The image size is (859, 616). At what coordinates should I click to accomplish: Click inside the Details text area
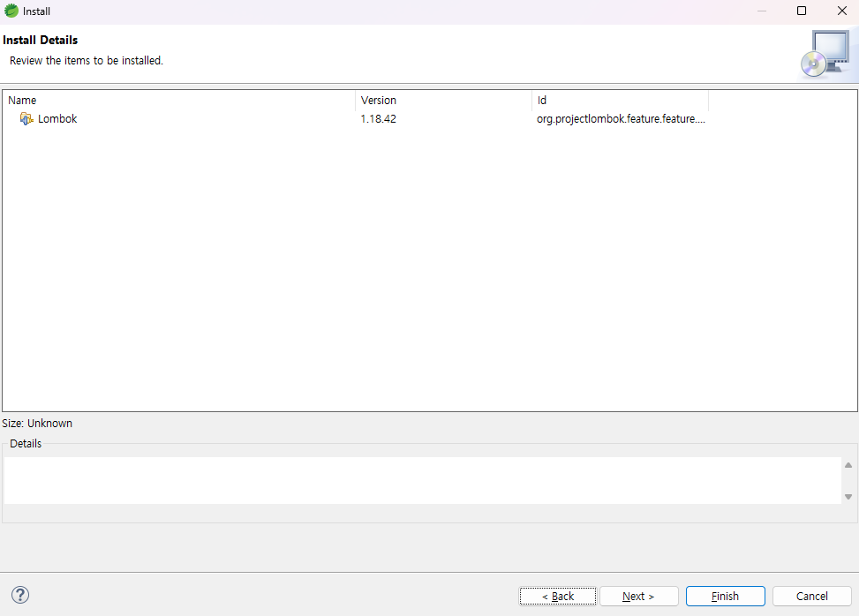[422, 481]
